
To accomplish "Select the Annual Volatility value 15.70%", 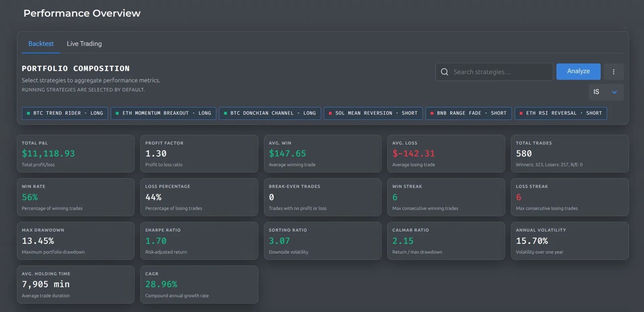I will pos(532,241).
